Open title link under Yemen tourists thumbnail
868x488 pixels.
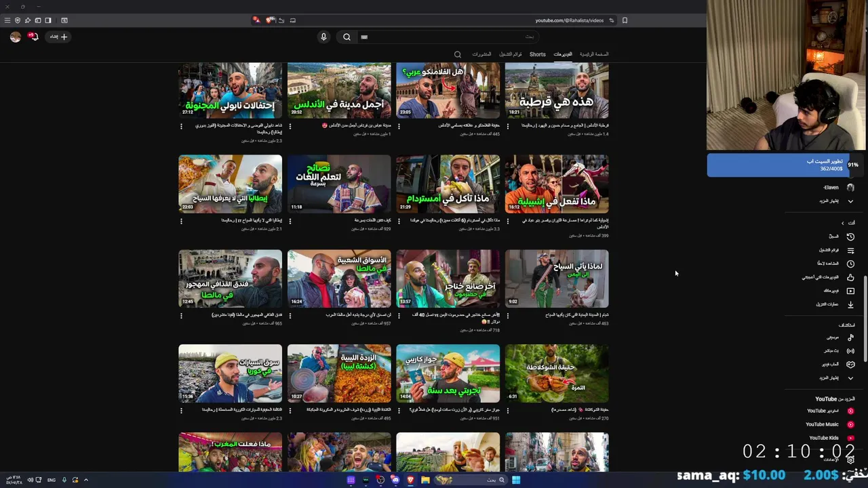point(577,315)
